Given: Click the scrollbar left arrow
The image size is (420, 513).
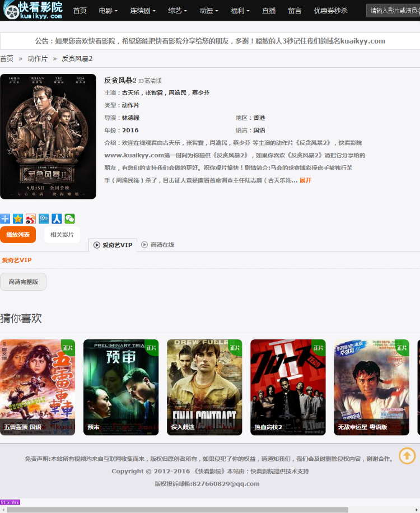Looking at the screenshot, I should [3, 510].
